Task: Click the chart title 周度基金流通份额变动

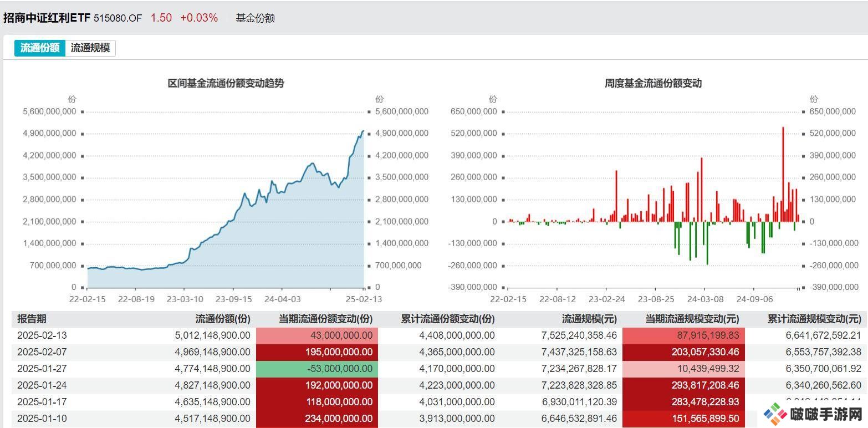Action: (x=653, y=83)
